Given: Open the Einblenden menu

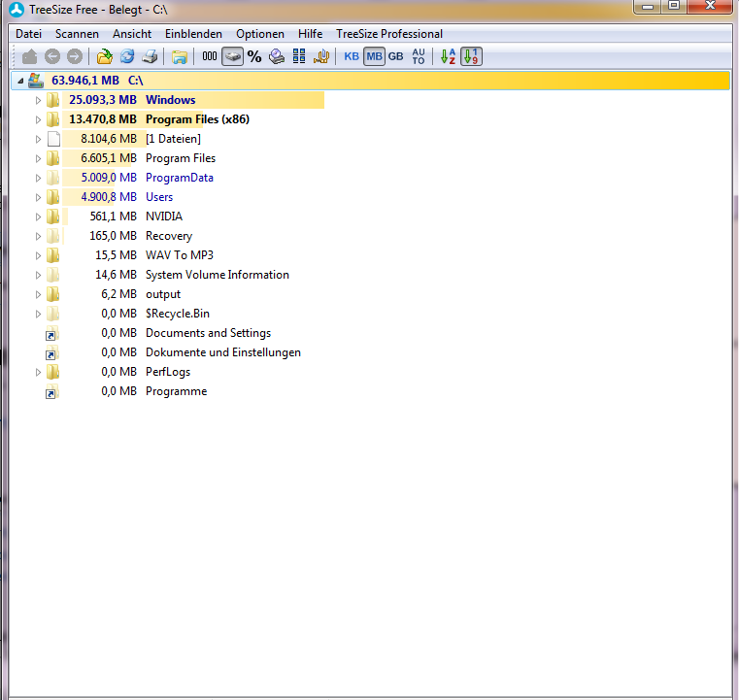Looking at the screenshot, I should tap(193, 34).
